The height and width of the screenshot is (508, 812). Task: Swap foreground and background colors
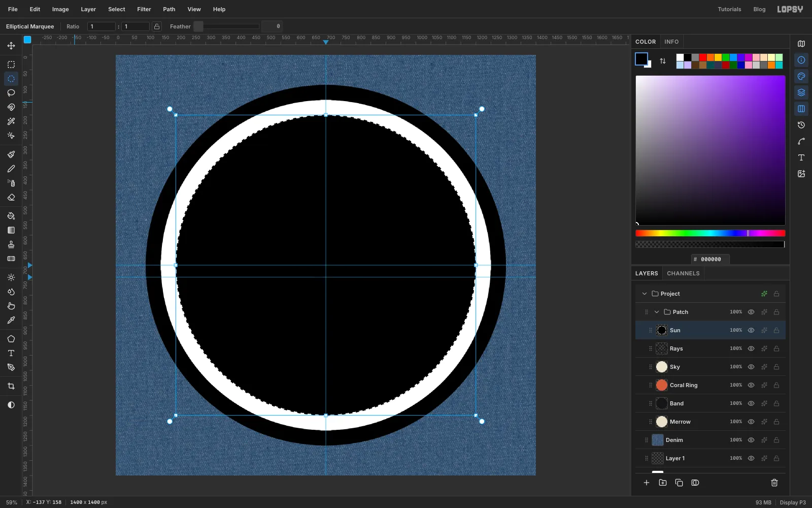[663, 61]
